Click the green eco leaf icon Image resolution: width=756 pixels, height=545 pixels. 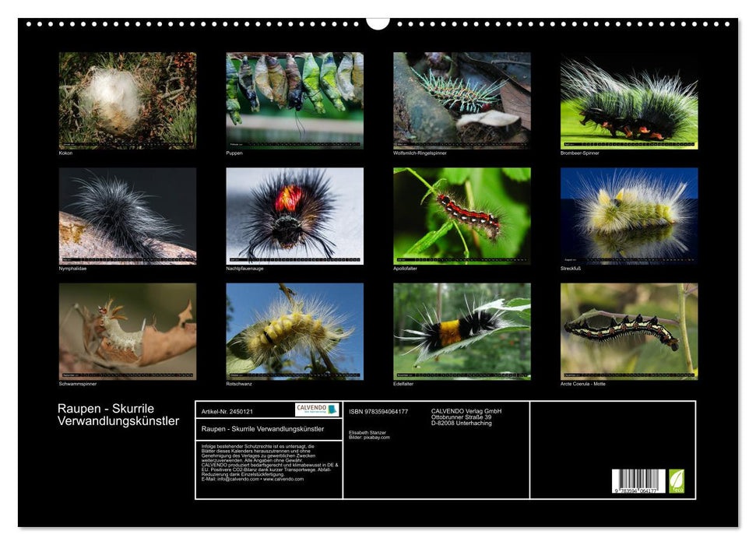point(676,481)
